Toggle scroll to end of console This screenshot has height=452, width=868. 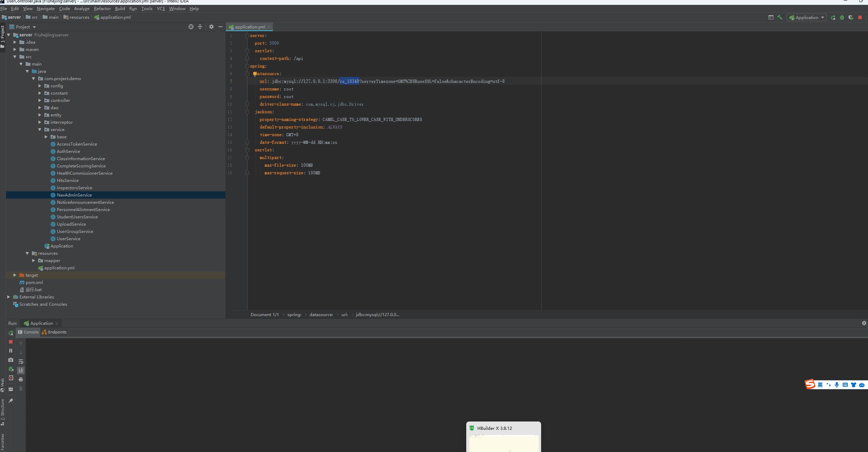(x=21, y=371)
